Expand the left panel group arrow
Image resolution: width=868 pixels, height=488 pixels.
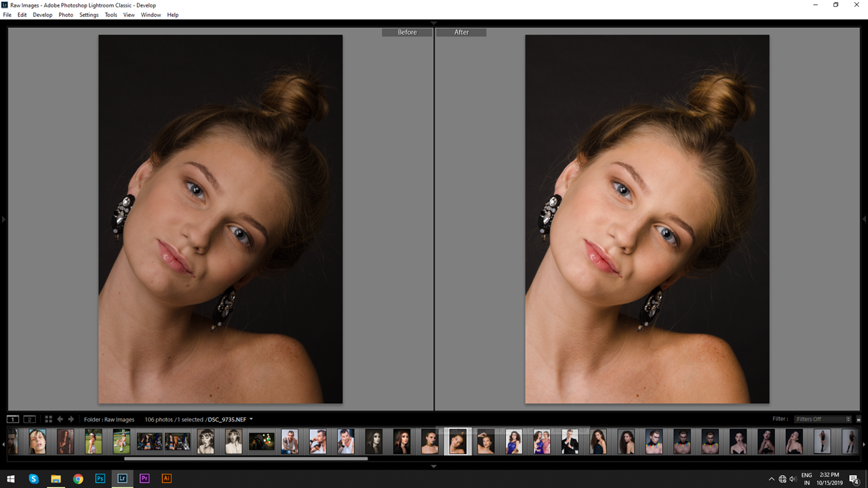pos(3,219)
